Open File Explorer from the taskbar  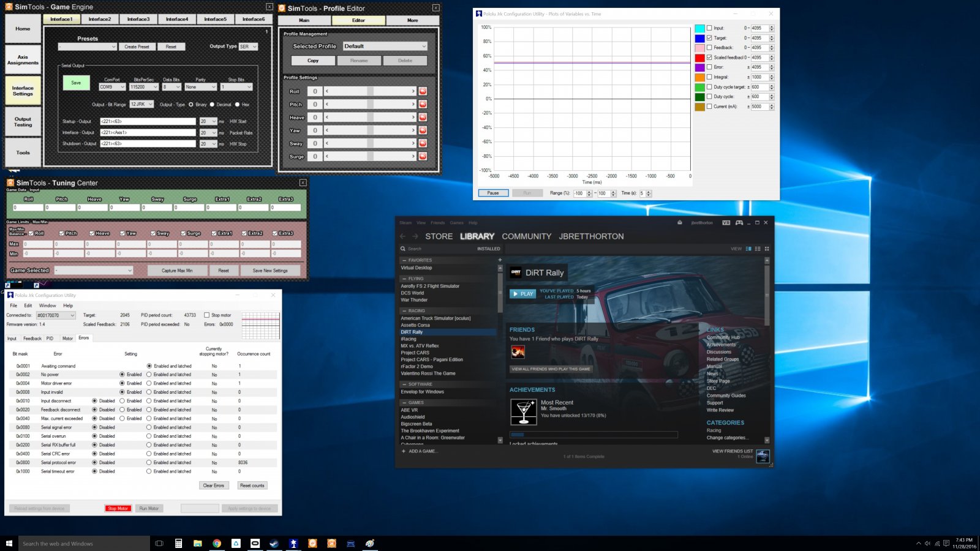tap(198, 543)
